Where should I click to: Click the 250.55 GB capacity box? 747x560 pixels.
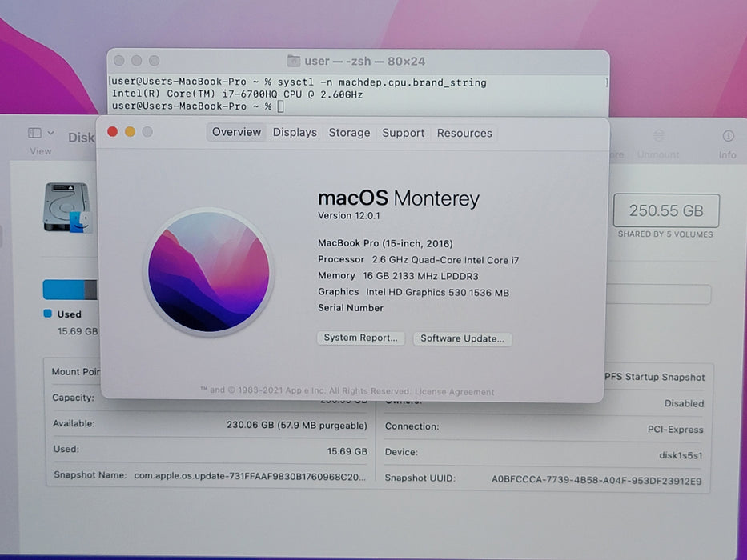tap(666, 210)
